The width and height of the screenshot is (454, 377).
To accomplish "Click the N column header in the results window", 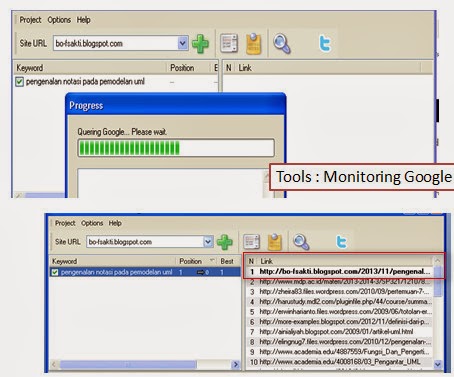I will coord(252,261).
